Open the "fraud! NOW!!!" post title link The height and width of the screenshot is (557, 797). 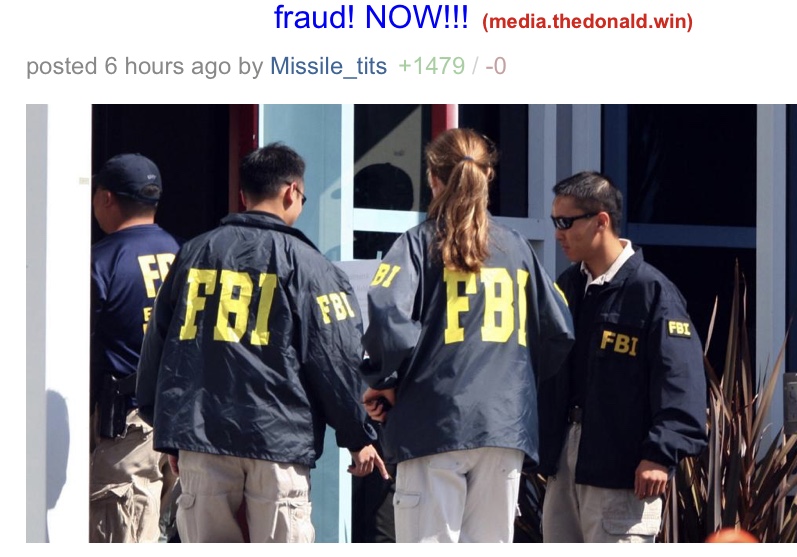point(371,17)
